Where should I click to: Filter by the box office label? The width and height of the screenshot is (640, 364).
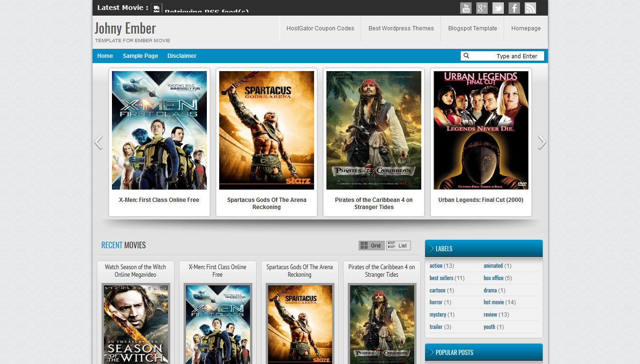493,278
